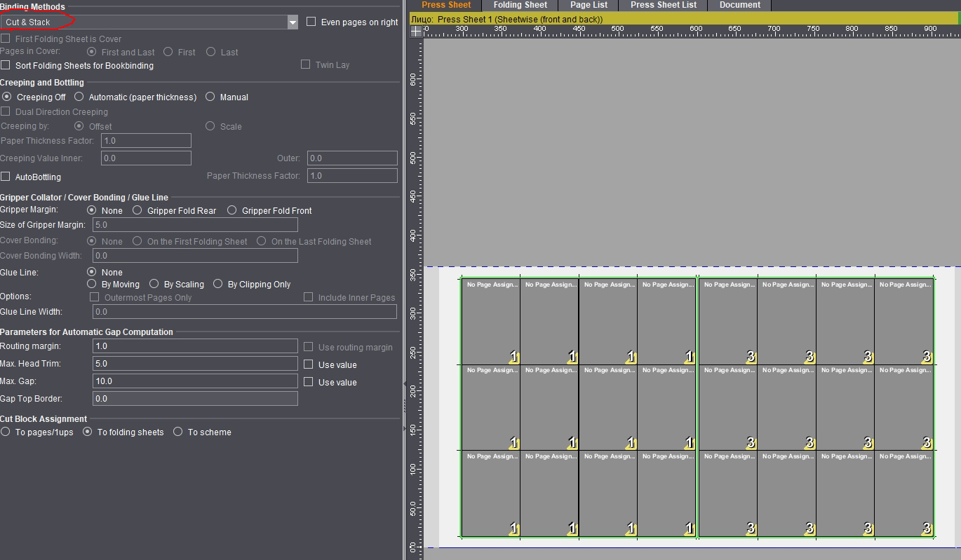Select To scheme cut block assignment
Image resolution: width=961 pixels, height=560 pixels.
coord(178,432)
